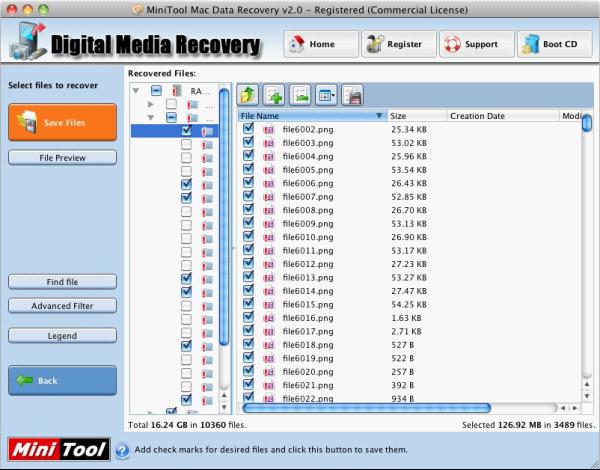Open the Boot CD option
Image resolution: width=600 pixels, height=470 pixels.
tap(555, 44)
